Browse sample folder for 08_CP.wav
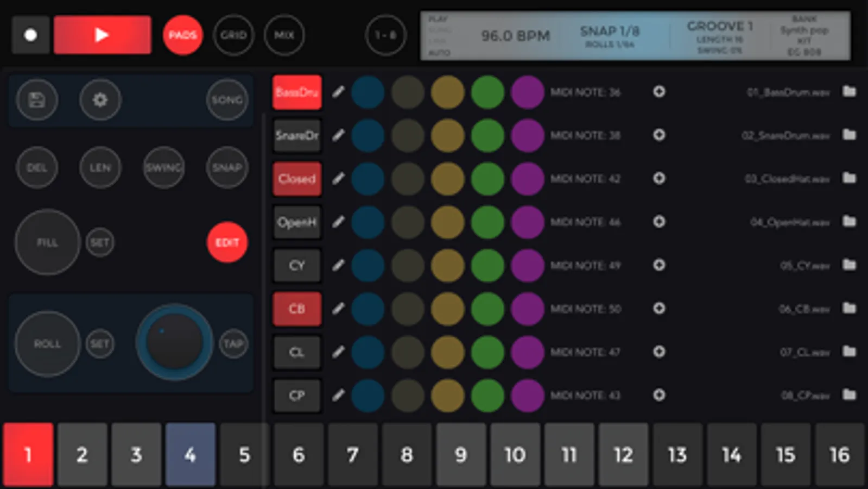The height and width of the screenshot is (489, 868). (x=850, y=395)
